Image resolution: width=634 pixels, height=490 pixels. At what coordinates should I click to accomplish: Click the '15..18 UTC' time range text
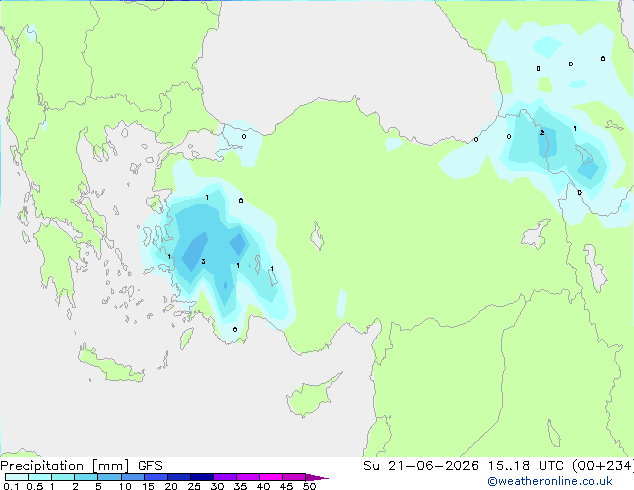point(524,466)
